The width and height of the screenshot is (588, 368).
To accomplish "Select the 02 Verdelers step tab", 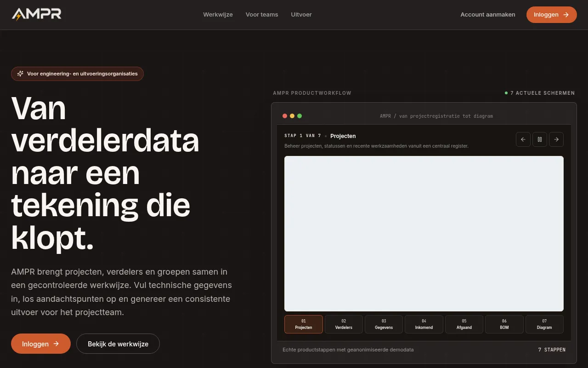I will [x=344, y=324].
